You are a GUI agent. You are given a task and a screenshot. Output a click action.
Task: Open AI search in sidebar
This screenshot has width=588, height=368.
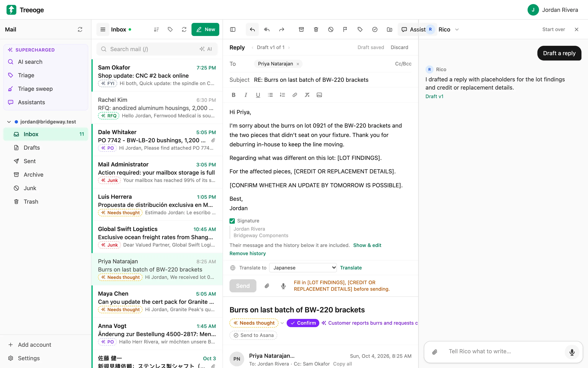[46, 62]
